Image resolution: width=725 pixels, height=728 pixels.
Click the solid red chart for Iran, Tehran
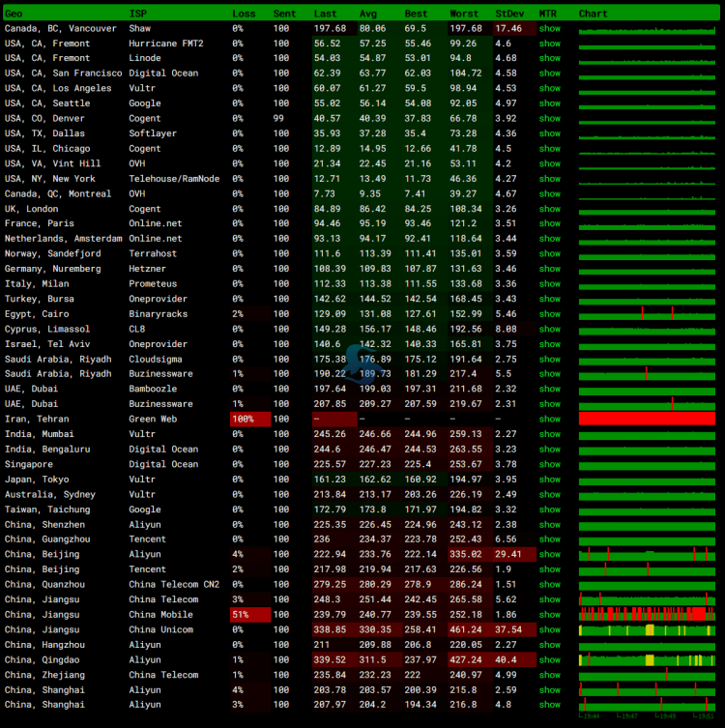click(648, 419)
